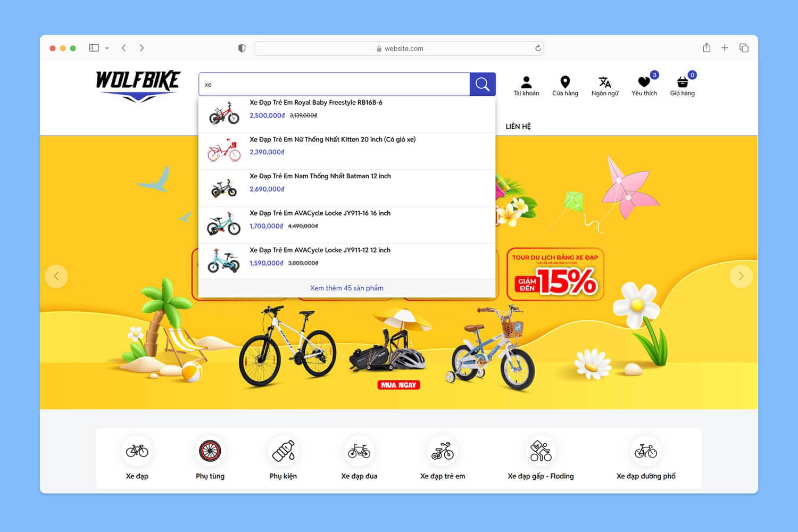This screenshot has height=532, width=798.
Task: Select the Royal Baby Freestyle RB16B-6 suggestion
Action: [x=315, y=103]
